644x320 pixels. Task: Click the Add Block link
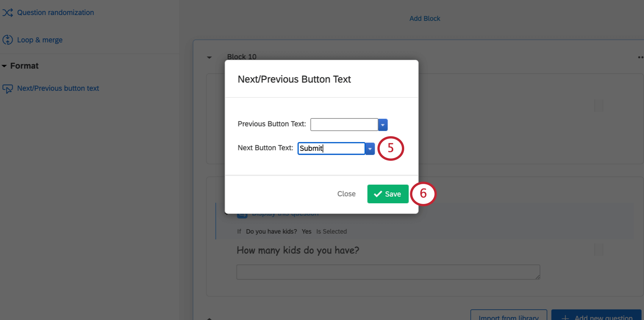pos(424,18)
